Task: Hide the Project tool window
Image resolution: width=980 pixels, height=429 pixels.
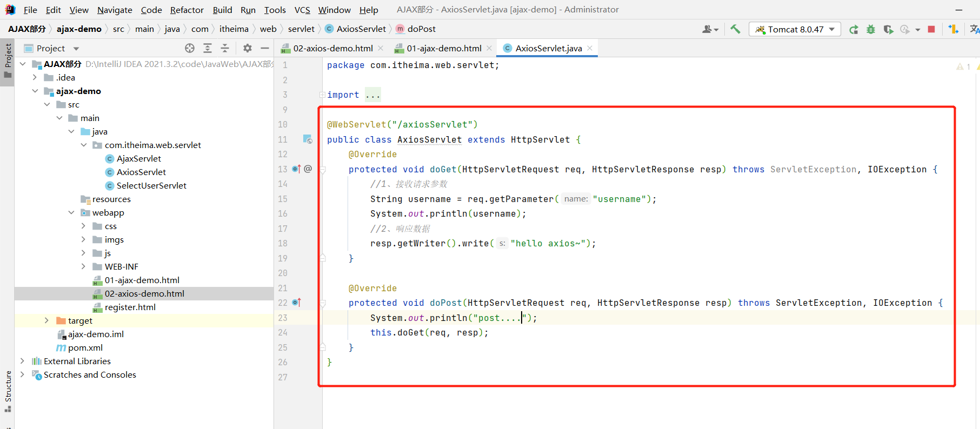Action: point(265,48)
